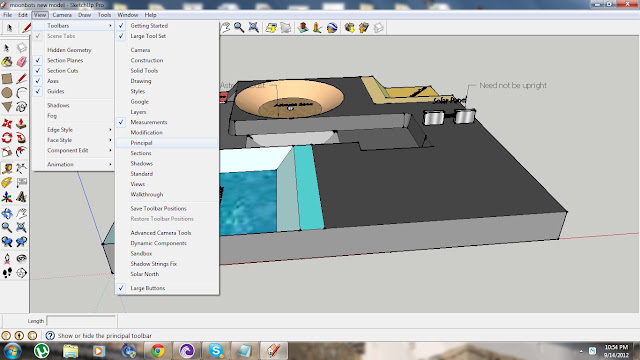Open Skype from the Windows taskbar
Screen dimensions: 640x360
pyautogui.click(x=216, y=350)
